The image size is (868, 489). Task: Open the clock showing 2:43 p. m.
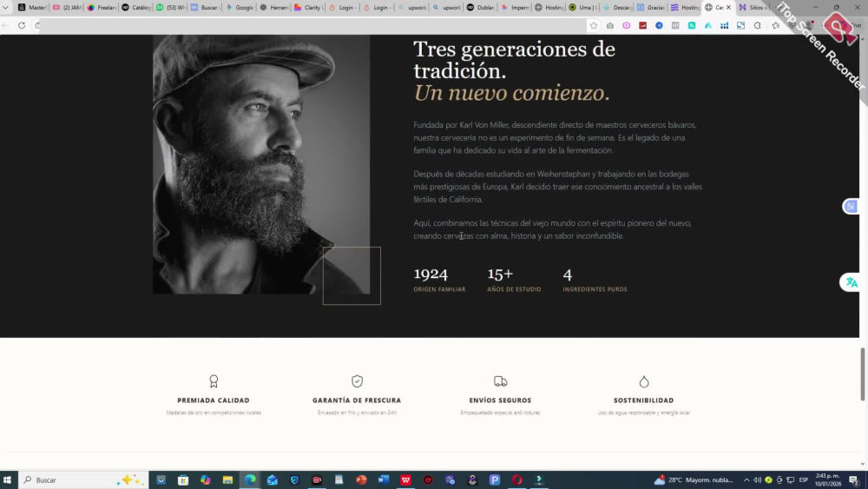point(828,479)
